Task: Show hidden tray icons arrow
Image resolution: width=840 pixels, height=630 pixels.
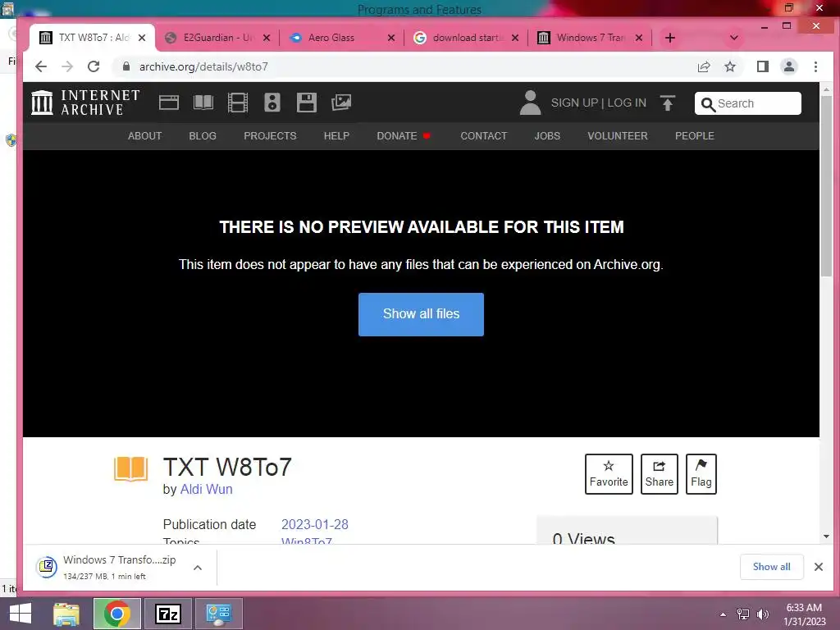Action: (x=724, y=614)
